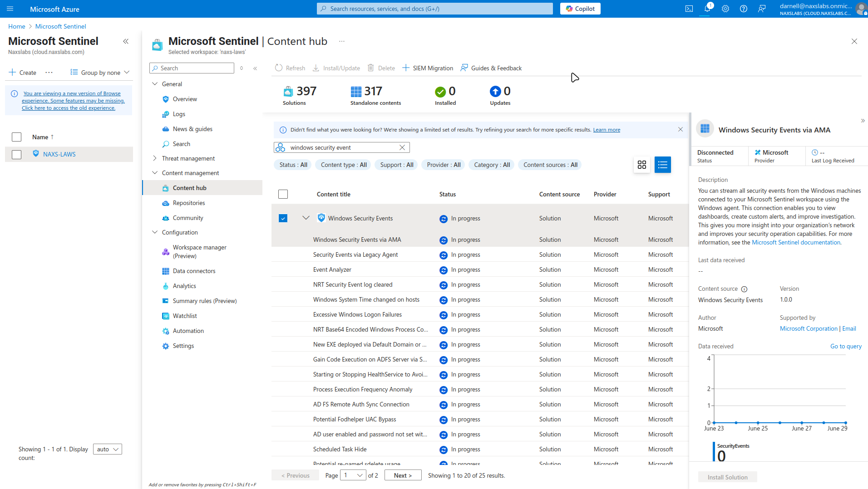
Task: Open Cloud Shell from the top bar
Action: [x=689, y=9]
